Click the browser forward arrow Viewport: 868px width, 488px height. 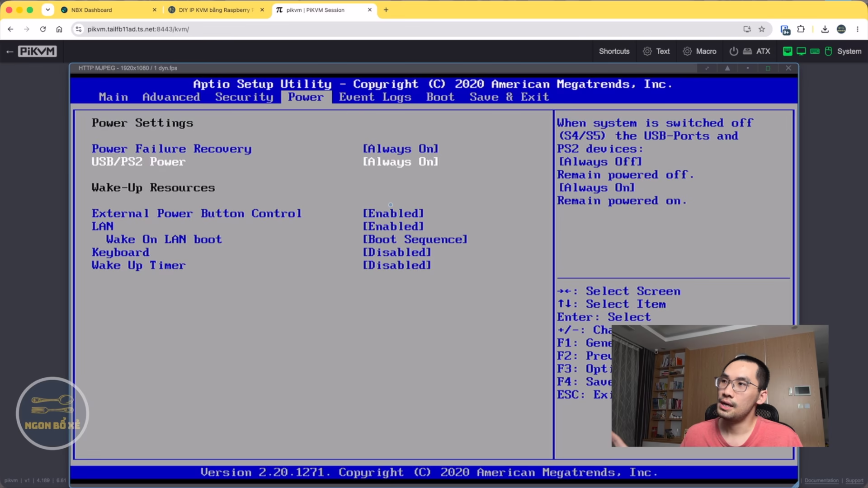click(x=27, y=29)
